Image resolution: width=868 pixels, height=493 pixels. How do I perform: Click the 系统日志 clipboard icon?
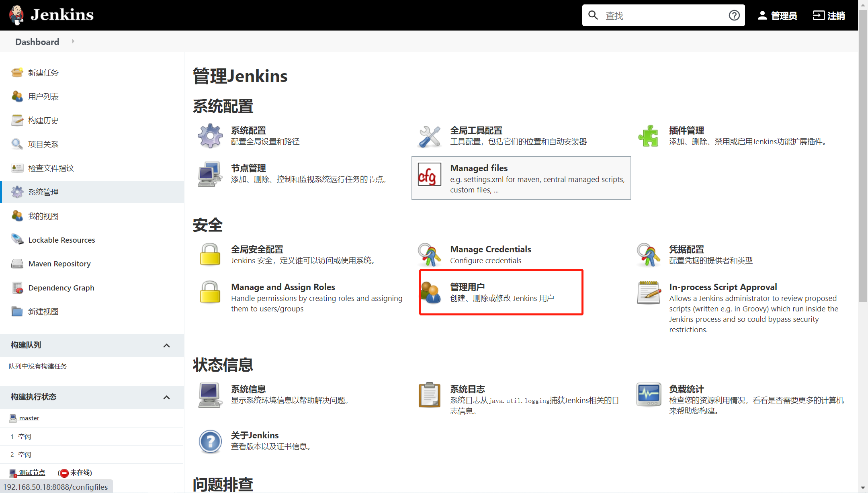pyautogui.click(x=429, y=395)
